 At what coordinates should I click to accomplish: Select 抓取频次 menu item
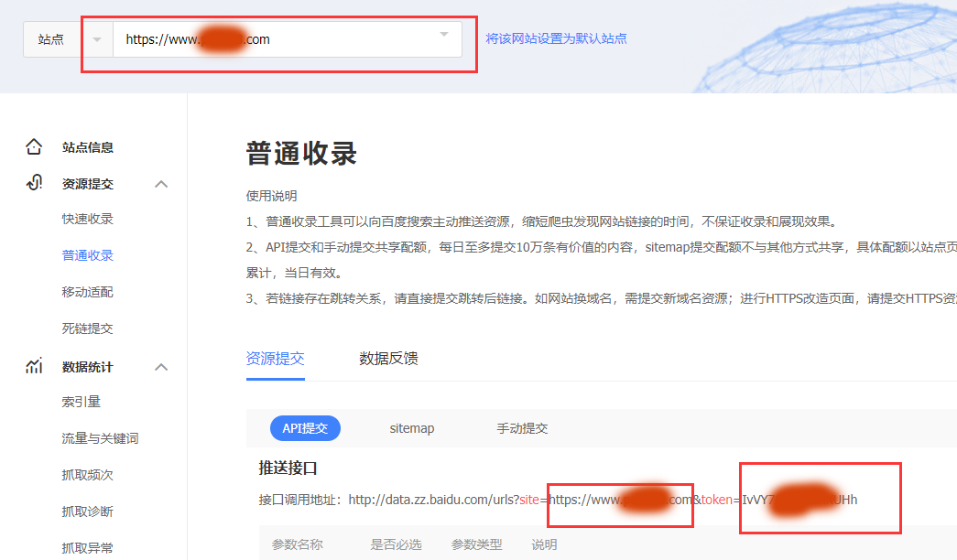click(88, 475)
